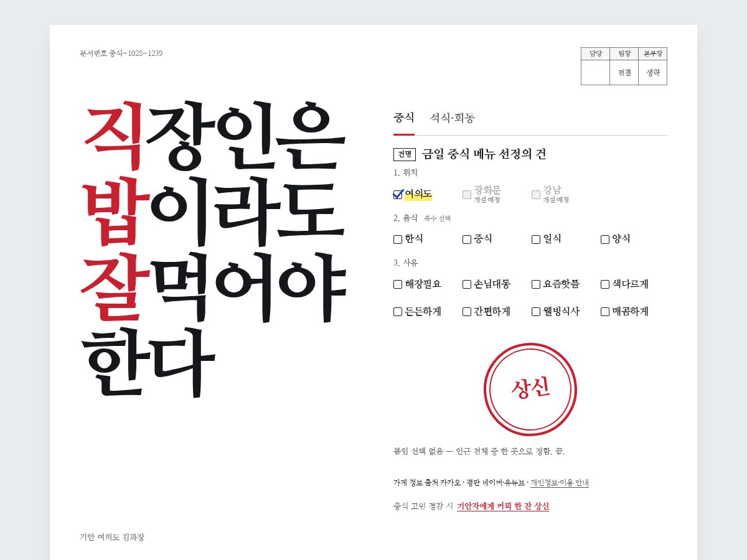Click the 담당 header cell
747x560 pixels.
[x=596, y=54]
